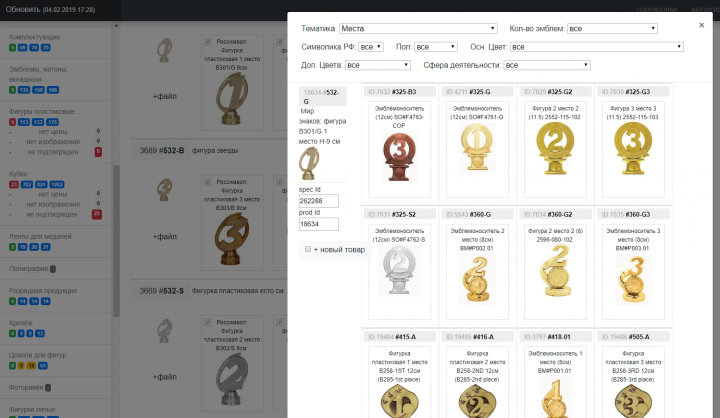This screenshot has height=418, width=720.
Task: Select bronze figure image in card #325-B3
Action: [399, 157]
